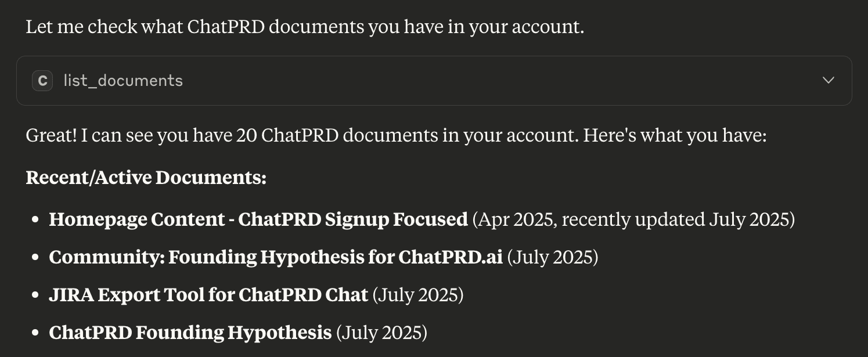Screen dimensions: 868x357
Task: Click "(July 2025)" date after JIRA Export Tool
Action: tap(418, 295)
